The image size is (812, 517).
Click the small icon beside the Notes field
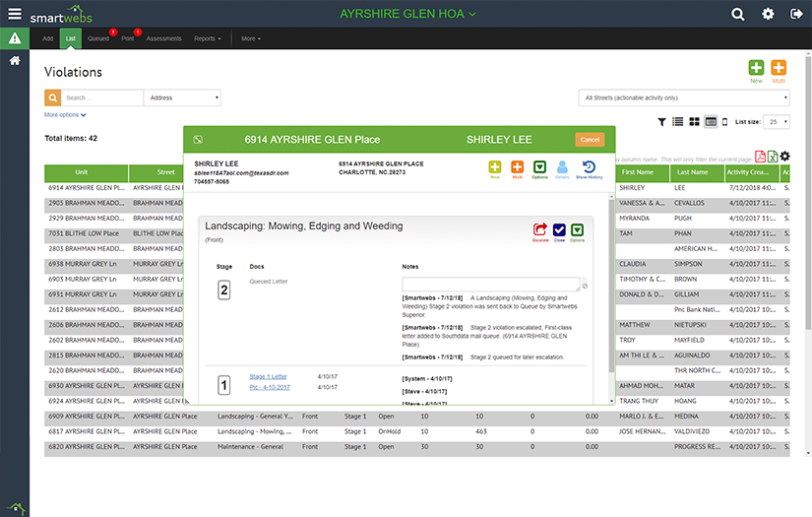(x=585, y=286)
